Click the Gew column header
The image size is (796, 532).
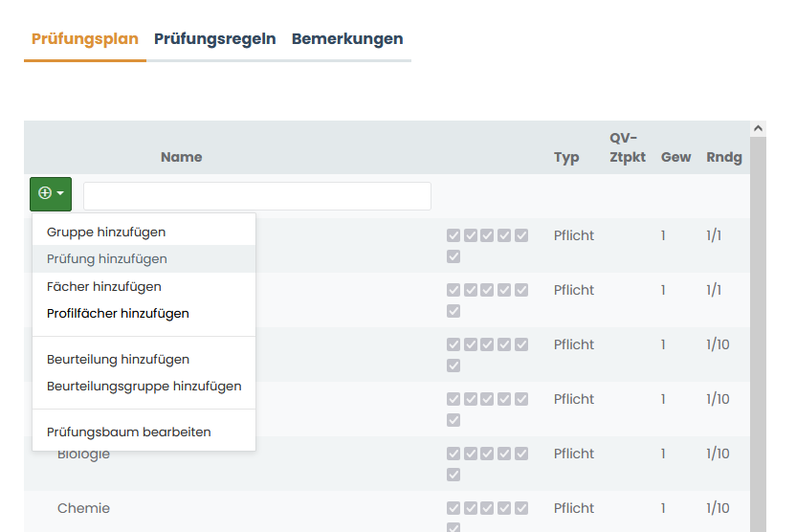point(675,157)
